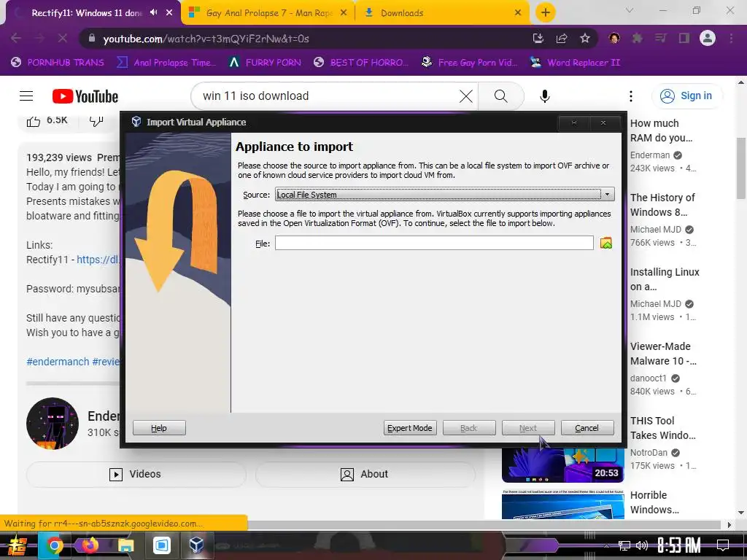Open the tab search chevron in Chrome

629,10
